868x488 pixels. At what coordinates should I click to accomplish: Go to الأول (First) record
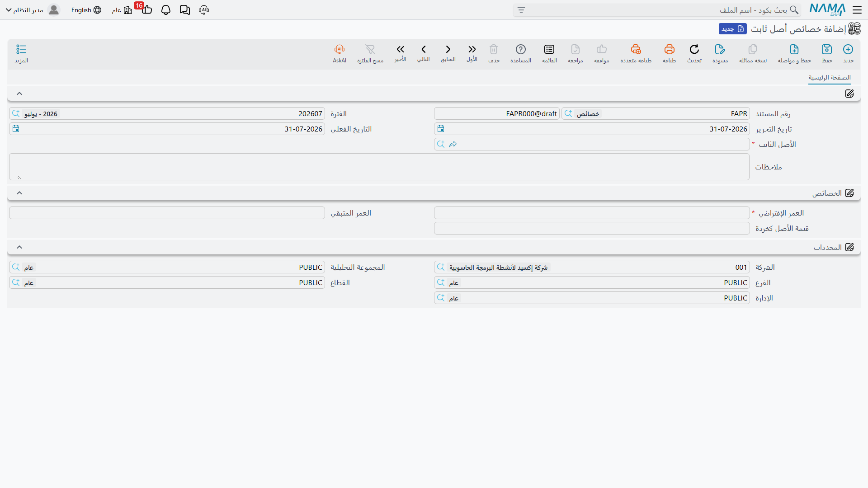click(472, 49)
